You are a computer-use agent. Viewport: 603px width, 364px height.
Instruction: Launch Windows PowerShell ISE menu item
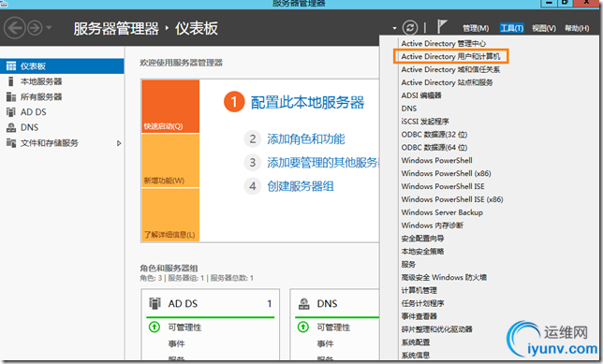[x=443, y=186]
